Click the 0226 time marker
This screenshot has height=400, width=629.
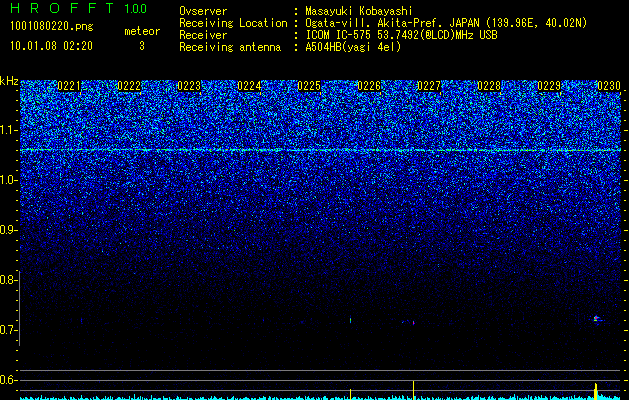pyautogui.click(x=369, y=86)
